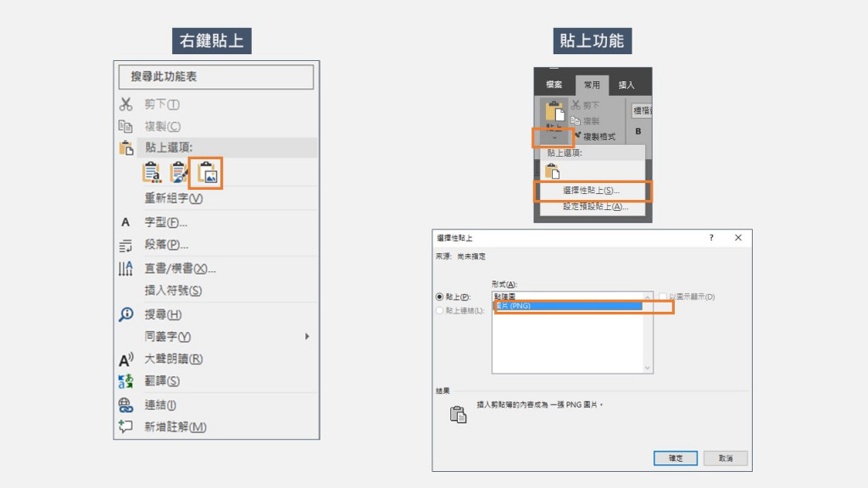
Task: Switch to the 插入 ribbon tab
Action: pos(626,85)
